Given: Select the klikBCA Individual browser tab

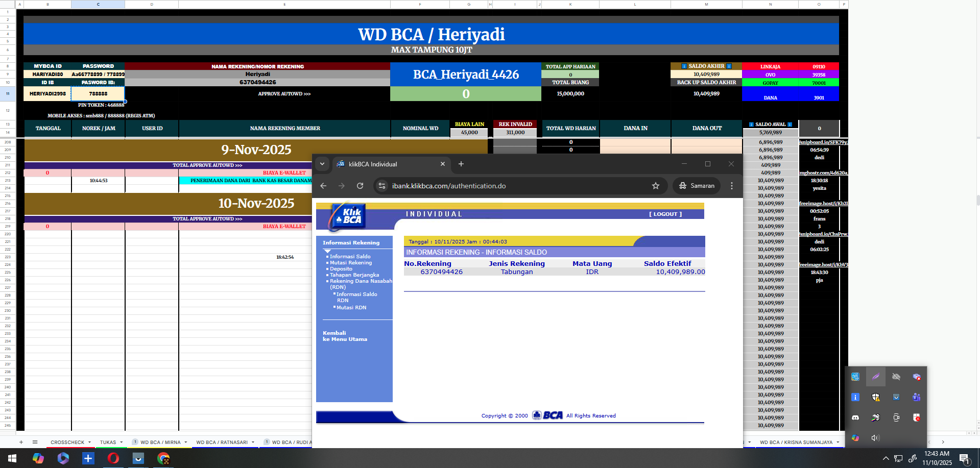Looking at the screenshot, I should (392, 164).
